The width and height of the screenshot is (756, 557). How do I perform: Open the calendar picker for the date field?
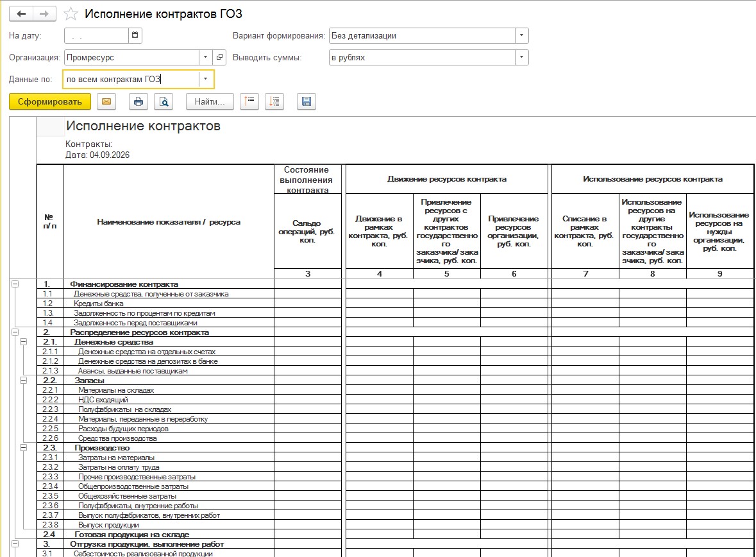(x=135, y=35)
